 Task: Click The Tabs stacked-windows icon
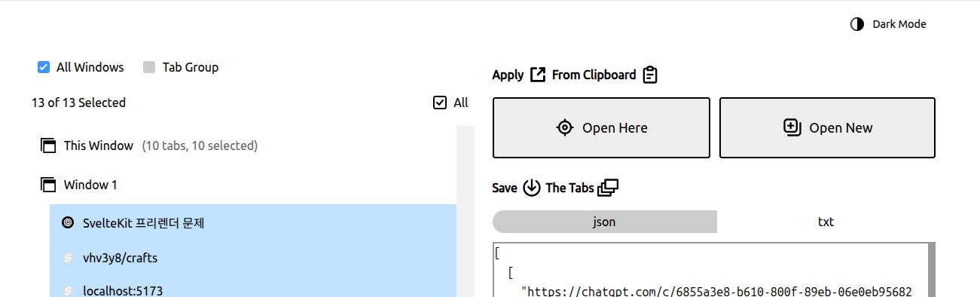click(x=609, y=188)
